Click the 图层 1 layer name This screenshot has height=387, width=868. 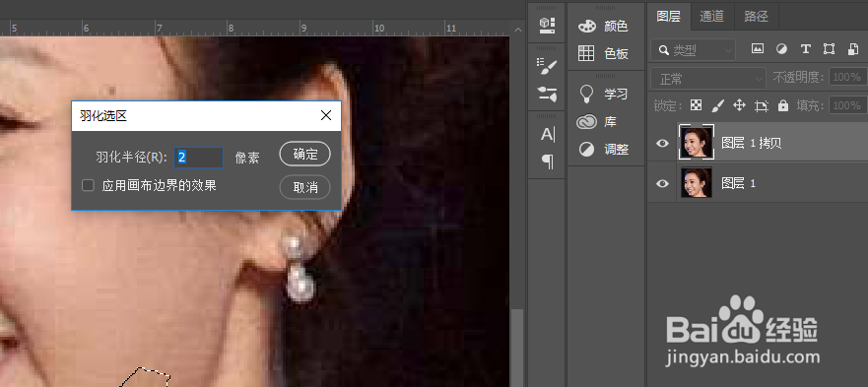(739, 183)
